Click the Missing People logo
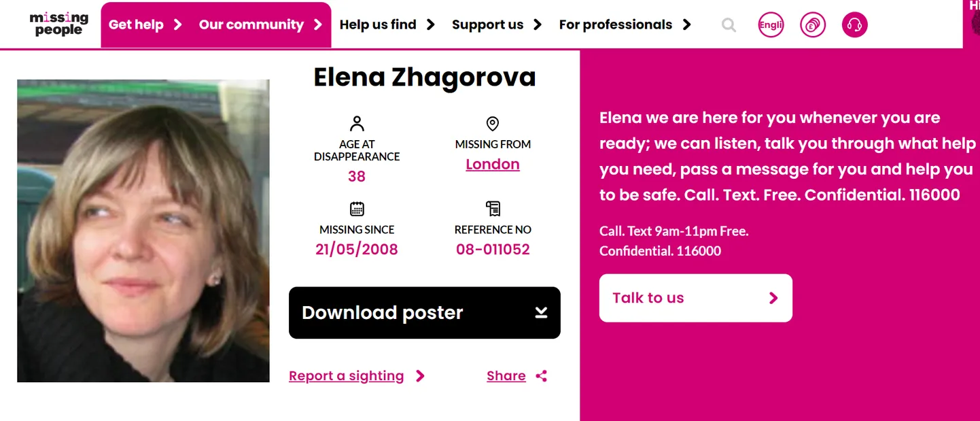Viewport: 980px width, 421px height. click(x=59, y=24)
